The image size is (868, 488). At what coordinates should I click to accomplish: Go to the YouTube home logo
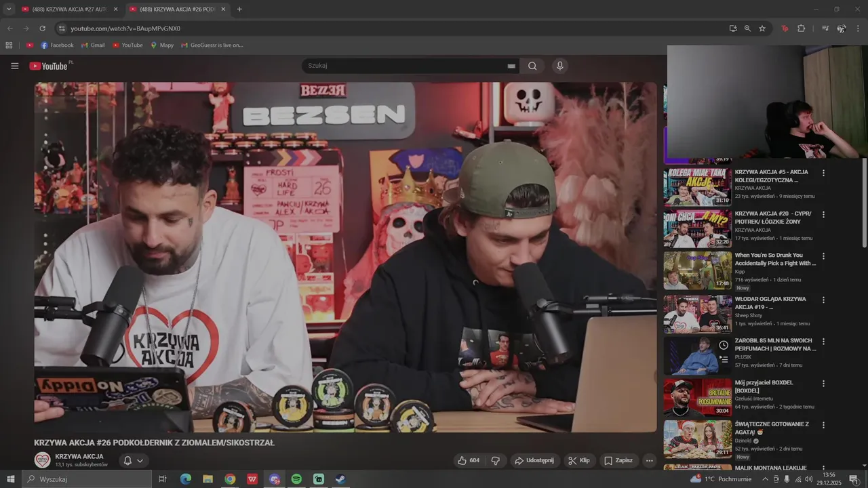coord(50,66)
